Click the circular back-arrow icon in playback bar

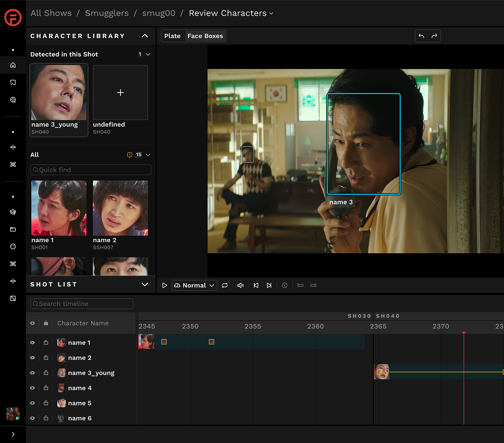tap(285, 285)
